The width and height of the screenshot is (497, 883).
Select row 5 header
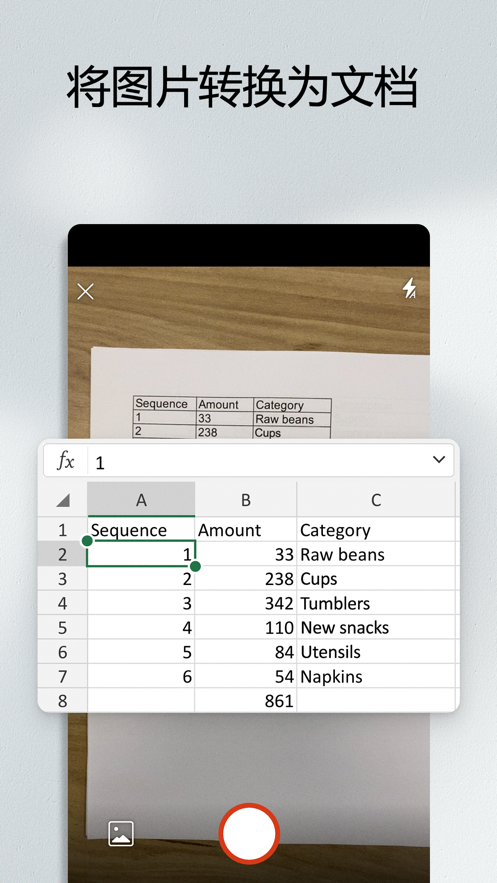(x=62, y=627)
